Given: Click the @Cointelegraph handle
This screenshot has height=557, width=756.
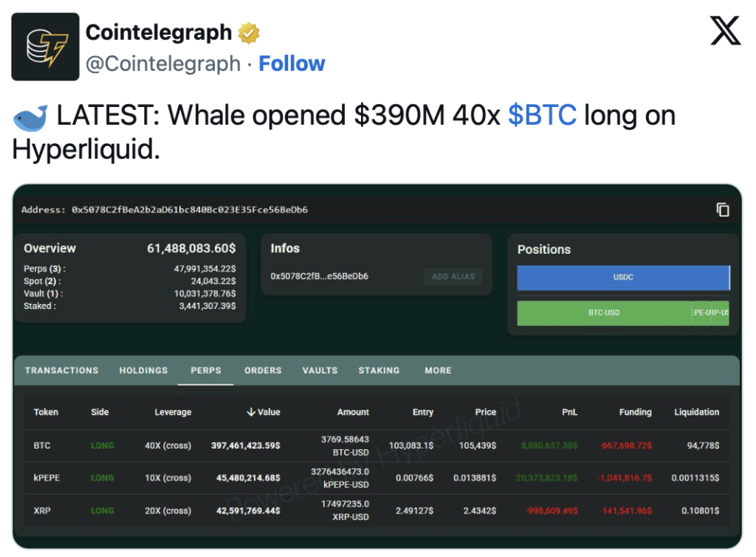Looking at the screenshot, I should pos(163,63).
